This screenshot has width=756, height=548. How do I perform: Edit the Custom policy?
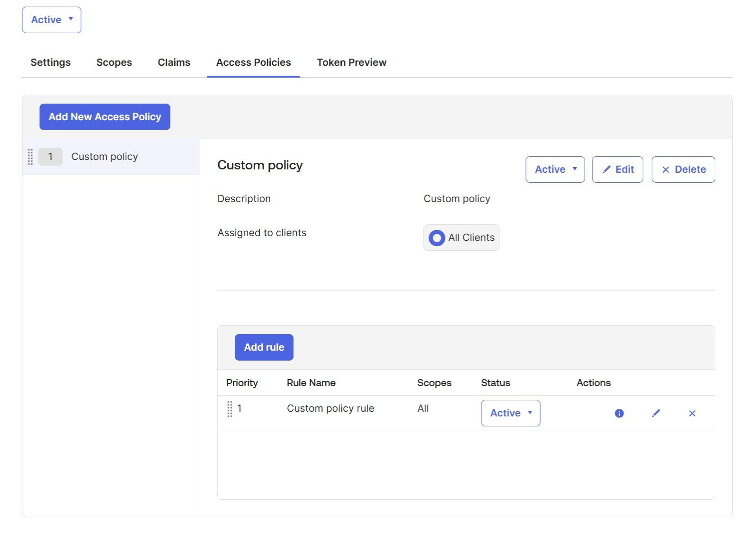(617, 169)
